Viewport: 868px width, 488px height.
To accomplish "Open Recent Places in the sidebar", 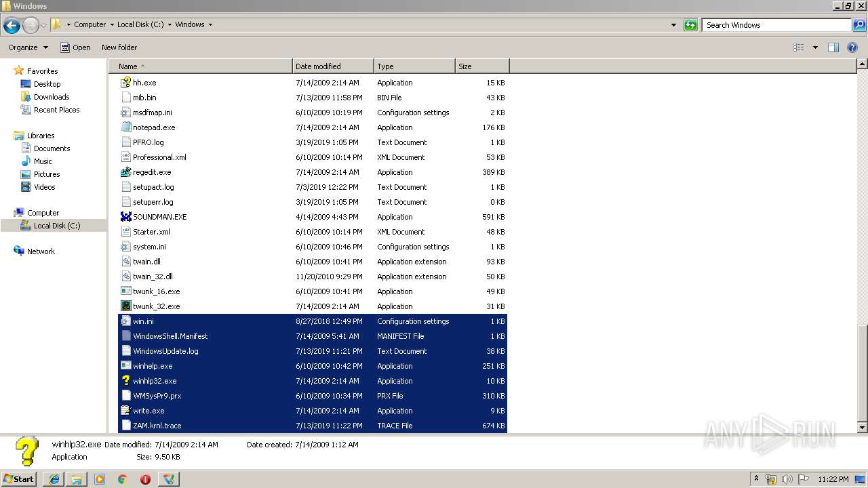I will pos(56,110).
